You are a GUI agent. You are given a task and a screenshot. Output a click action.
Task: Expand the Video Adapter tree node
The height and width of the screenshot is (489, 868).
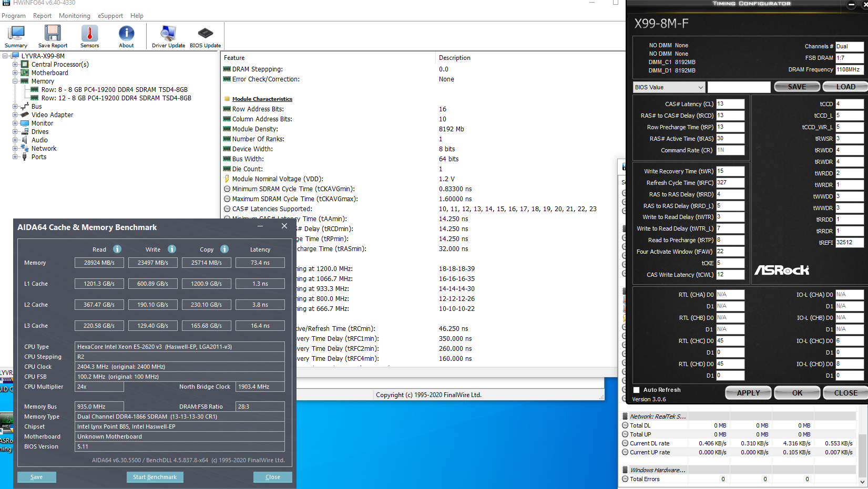(x=15, y=115)
